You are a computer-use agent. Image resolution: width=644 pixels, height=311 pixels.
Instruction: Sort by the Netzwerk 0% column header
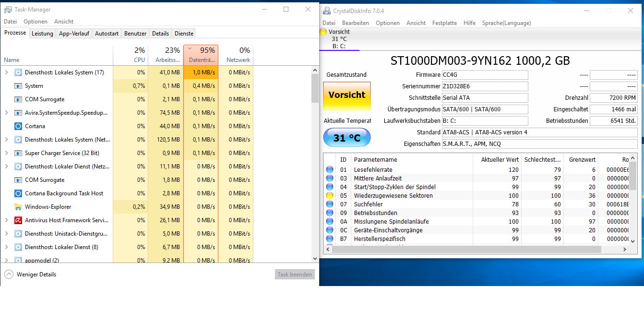[236, 55]
